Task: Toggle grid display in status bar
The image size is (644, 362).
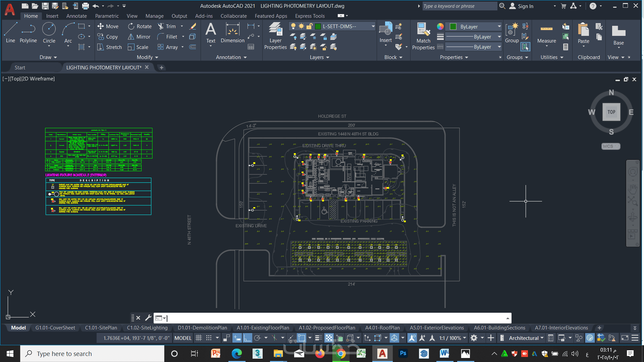Action: pos(199,338)
